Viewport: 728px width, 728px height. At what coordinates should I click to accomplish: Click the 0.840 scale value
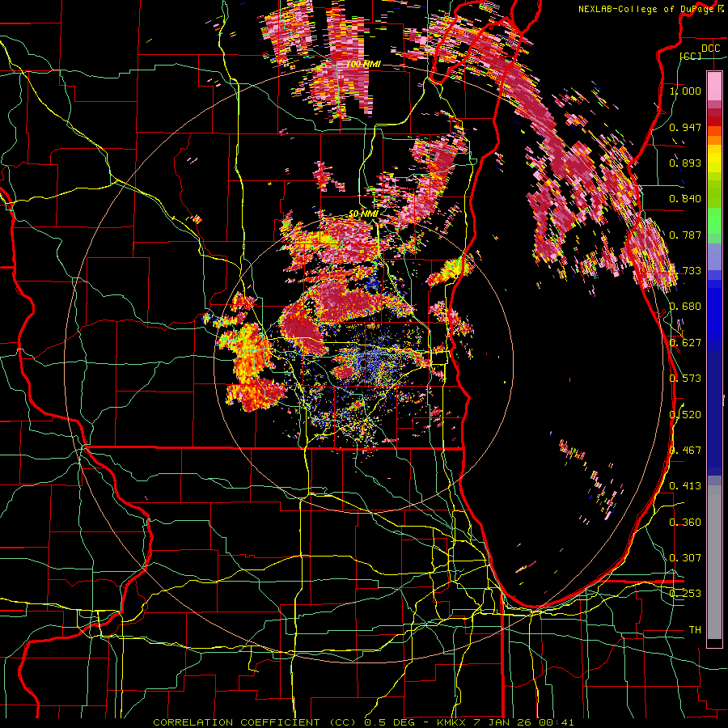pyautogui.click(x=685, y=199)
